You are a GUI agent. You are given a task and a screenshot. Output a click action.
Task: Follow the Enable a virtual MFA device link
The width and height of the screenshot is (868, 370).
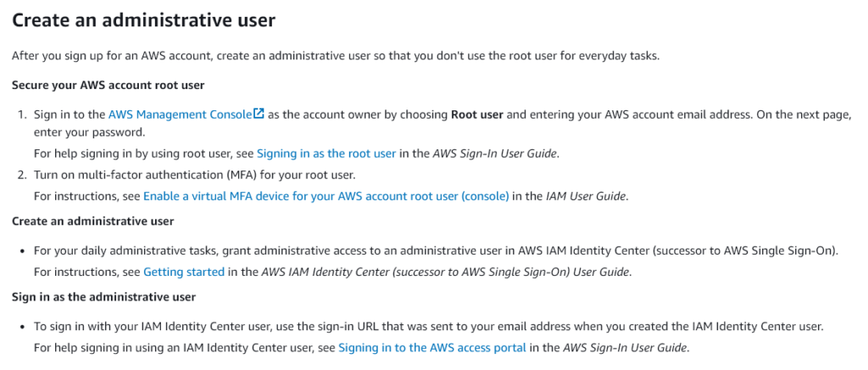(x=325, y=196)
